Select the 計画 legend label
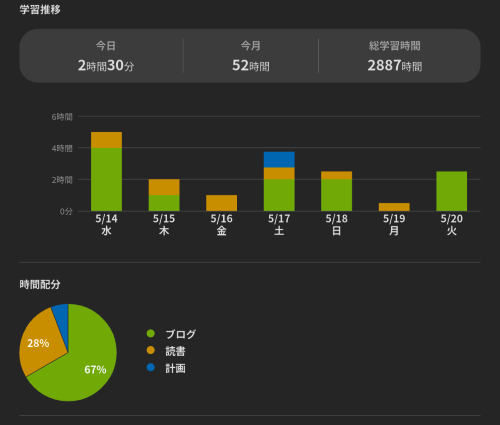The width and height of the screenshot is (500, 425). pos(175,368)
